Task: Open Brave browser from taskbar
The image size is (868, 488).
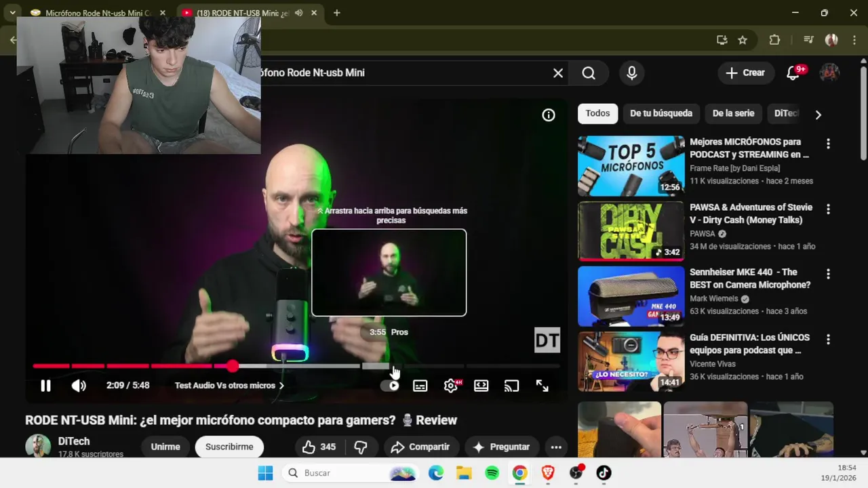Action: (548, 473)
